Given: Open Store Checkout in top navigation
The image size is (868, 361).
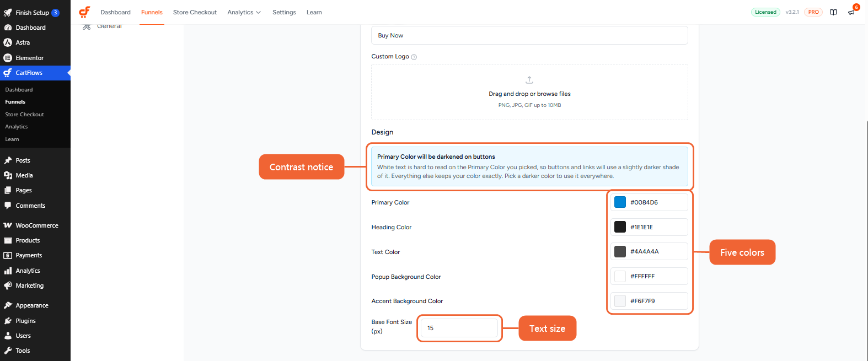Looking at the screenshot, I should point(195,12).
